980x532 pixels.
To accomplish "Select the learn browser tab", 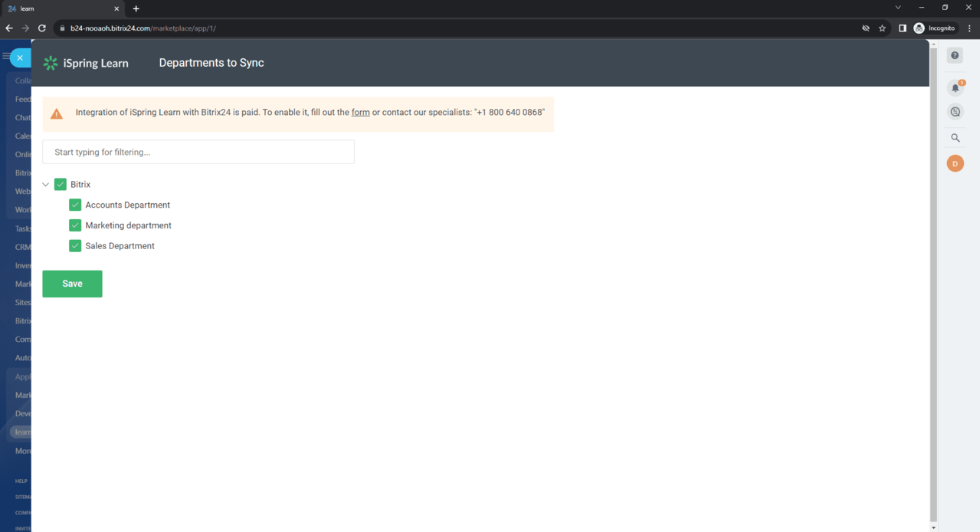I will click(x=61, y=8).
